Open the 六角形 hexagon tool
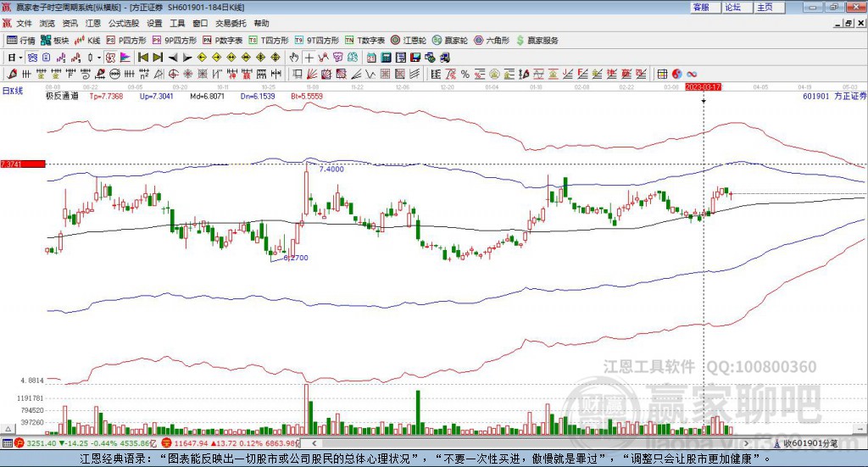The height and width of the screenshot is (467, 868). (492, 41)
